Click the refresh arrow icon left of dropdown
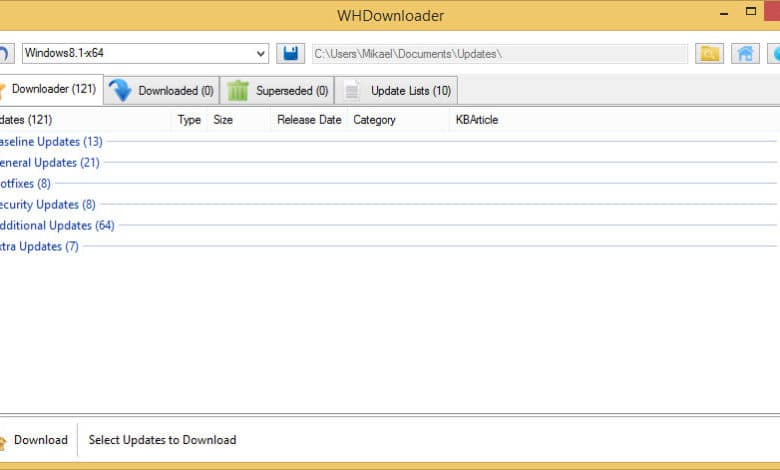Image resolution: width=780 pixels, height=470 pixels. pyautogui.click(x=6, y=53)
